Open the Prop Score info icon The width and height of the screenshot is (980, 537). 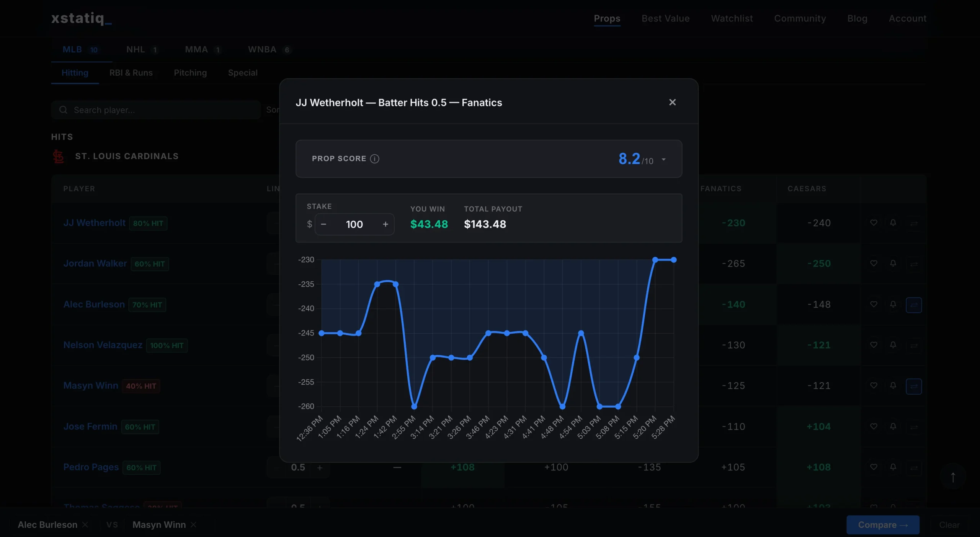click(x=374, y=159)
